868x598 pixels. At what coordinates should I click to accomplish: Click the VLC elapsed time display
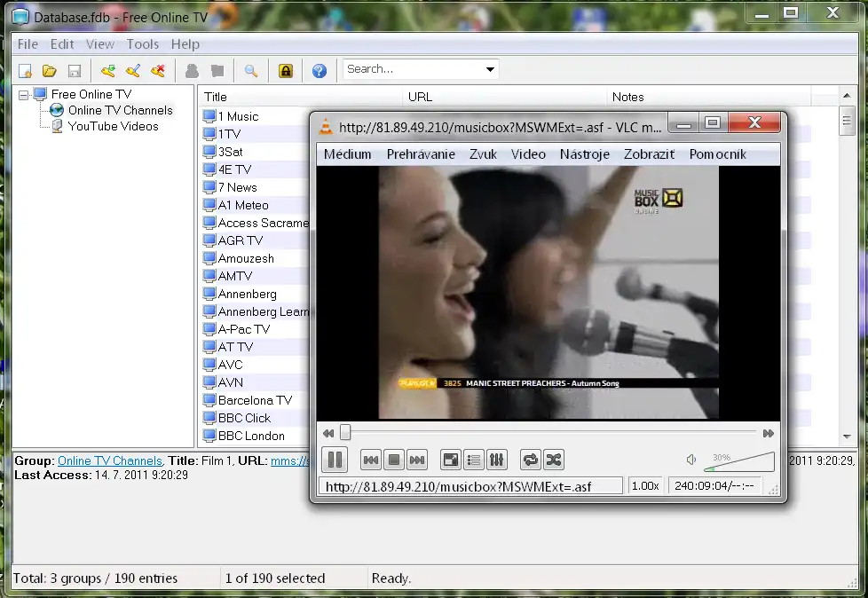point(714,485)
